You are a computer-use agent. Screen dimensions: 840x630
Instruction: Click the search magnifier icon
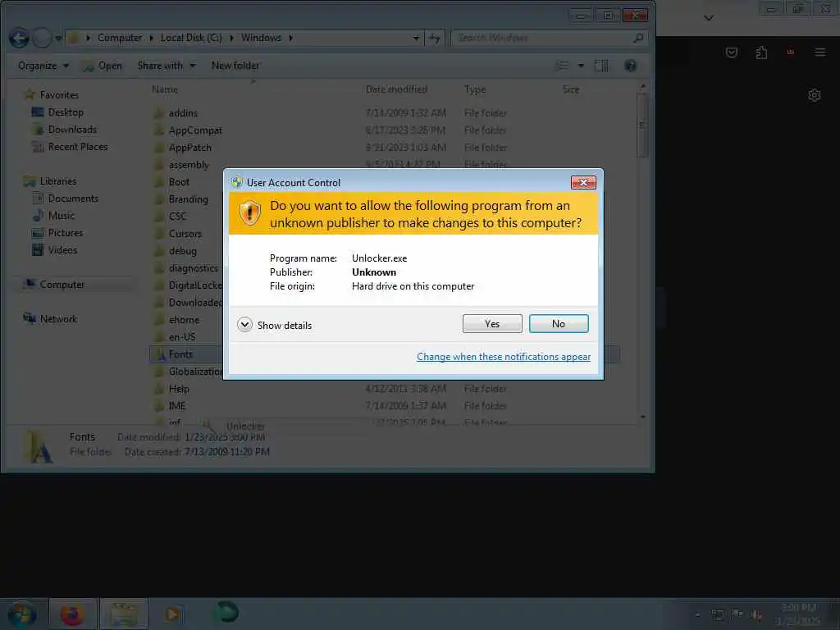coord(638,38)
